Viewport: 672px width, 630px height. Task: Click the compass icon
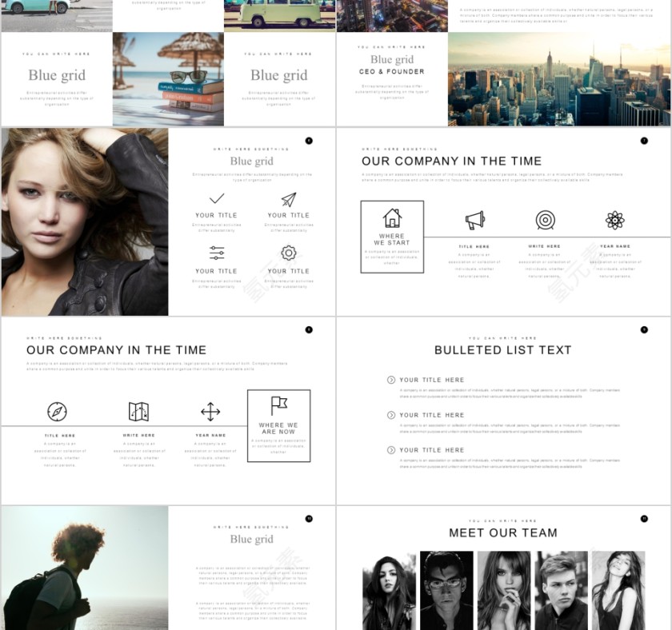click(57, 412)
